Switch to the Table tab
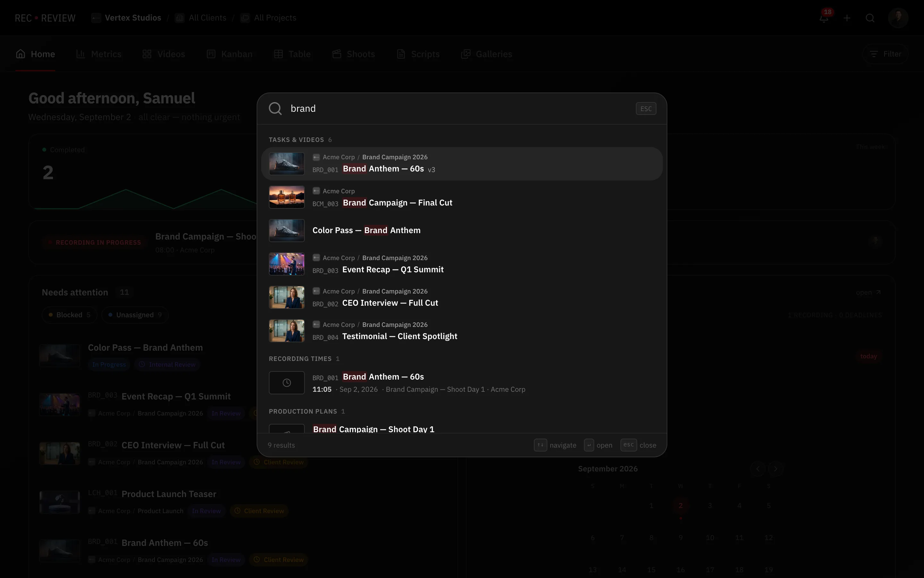The height and width of the screenshot is (578, 924). point(292,54)
